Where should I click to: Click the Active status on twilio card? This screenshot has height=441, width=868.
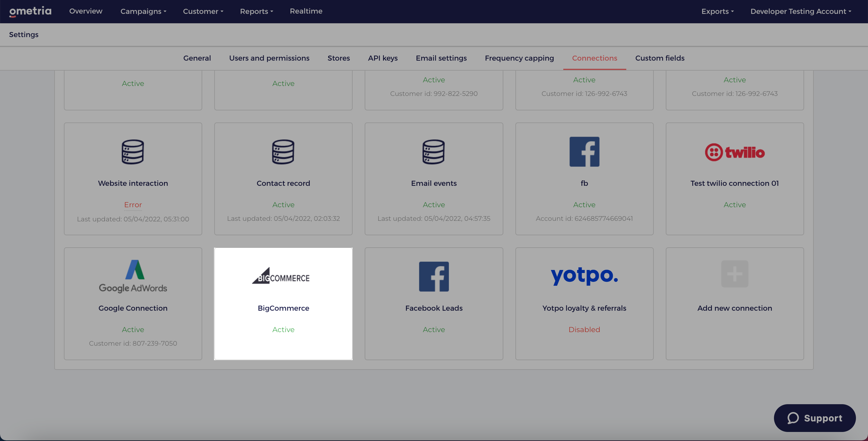(734, 205)
